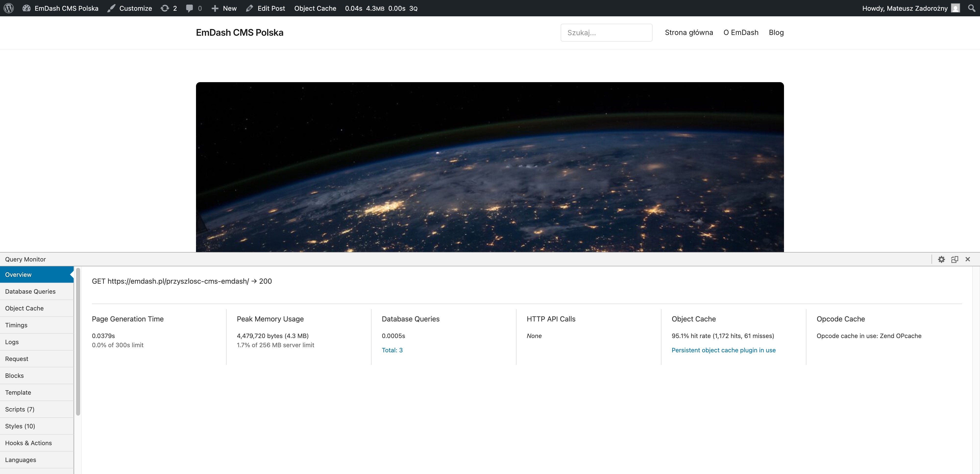Screen dimensions: 980x474
Task: Click the Query Monitor sidebar scrollbar
Action: [x=78, y=341]
